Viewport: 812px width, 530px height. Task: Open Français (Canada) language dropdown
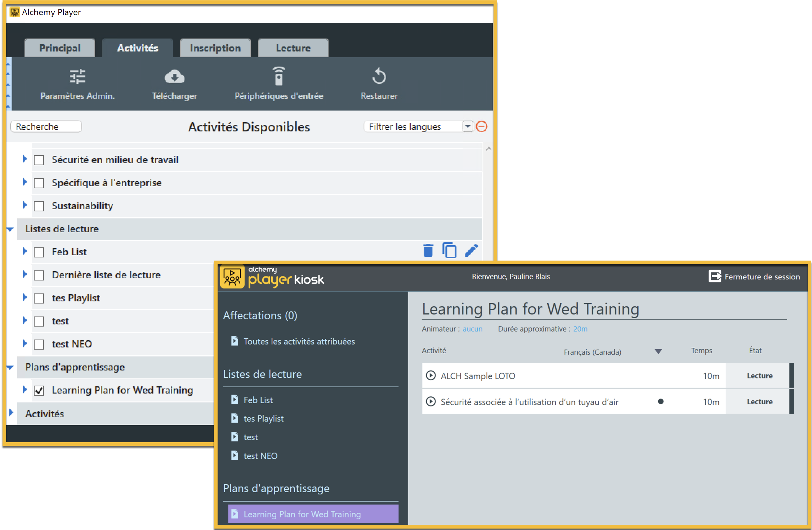point(658,351)
